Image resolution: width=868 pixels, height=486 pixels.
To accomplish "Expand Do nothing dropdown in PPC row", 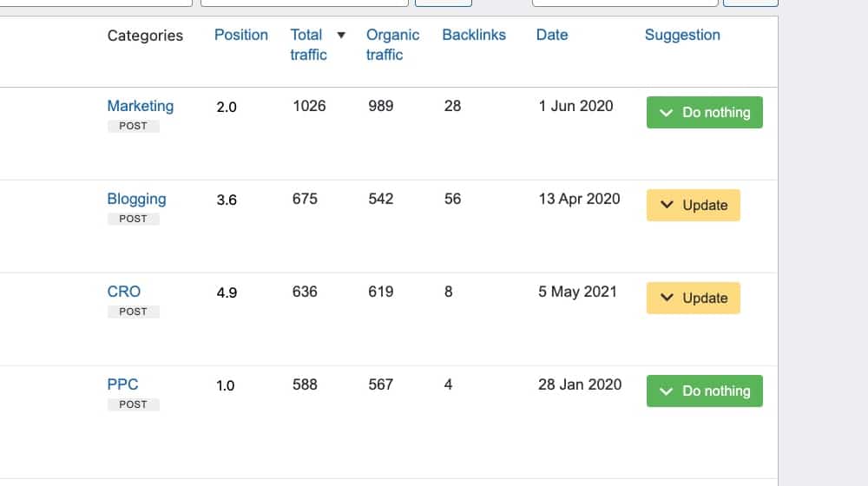I will coord(704,391).
